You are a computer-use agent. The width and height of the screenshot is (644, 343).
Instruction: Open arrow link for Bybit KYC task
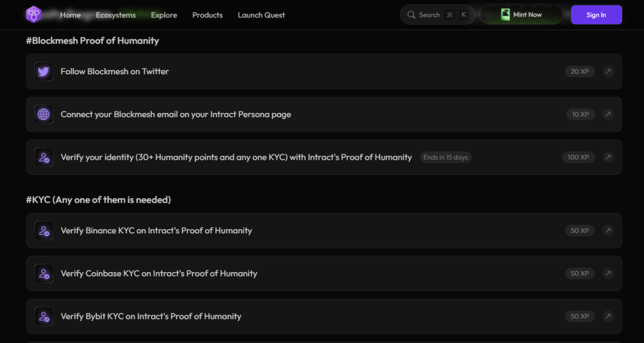point(608,316)
